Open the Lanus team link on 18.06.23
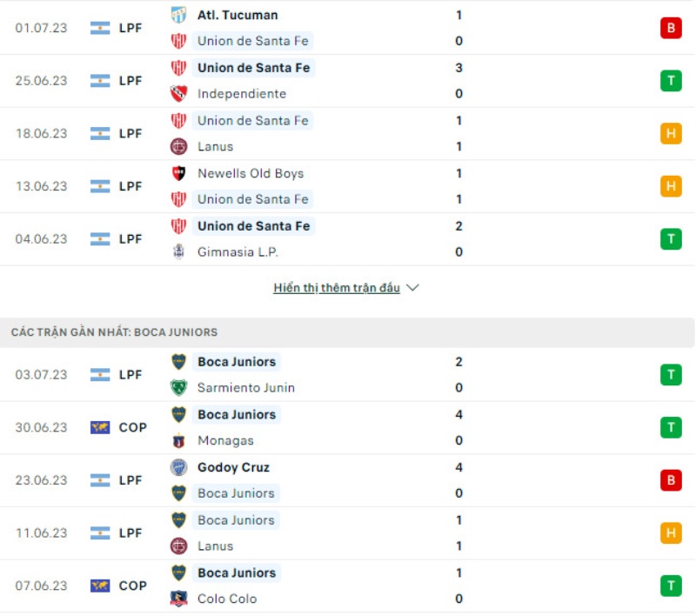This screenshot has width=696, height=616. (215, 147)
